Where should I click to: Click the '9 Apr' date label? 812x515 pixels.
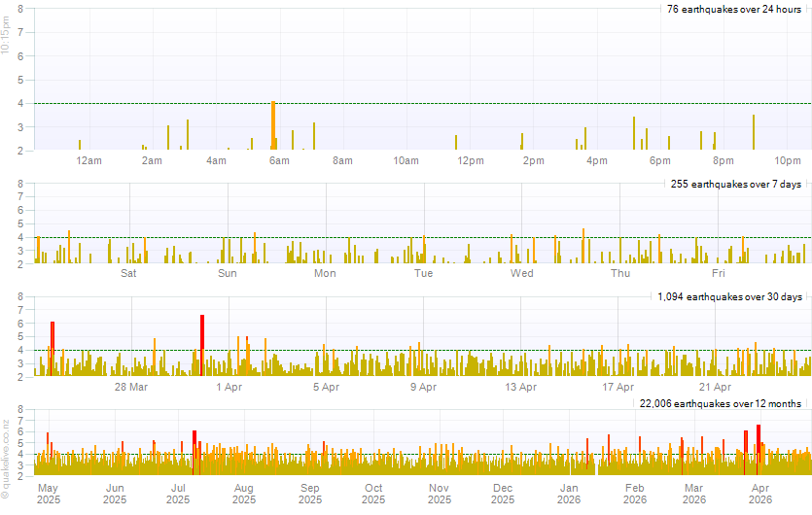click(423, 387)
